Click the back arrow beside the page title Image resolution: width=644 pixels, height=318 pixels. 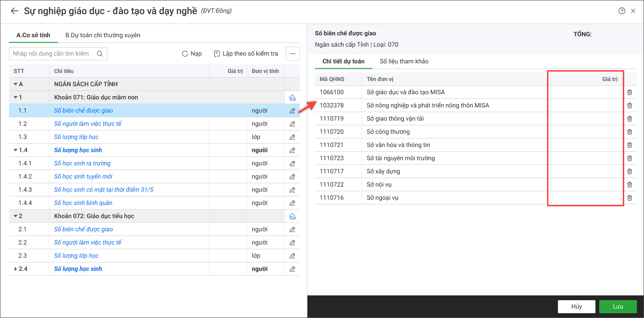pos(14,11)
